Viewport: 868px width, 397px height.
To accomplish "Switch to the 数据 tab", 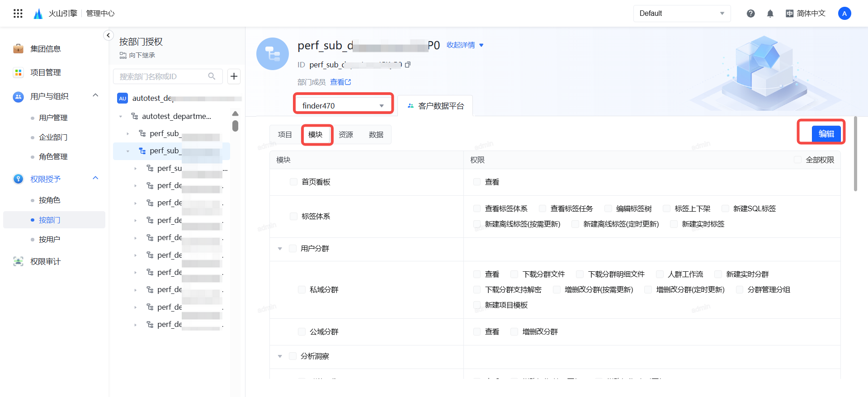I will 376,134.
